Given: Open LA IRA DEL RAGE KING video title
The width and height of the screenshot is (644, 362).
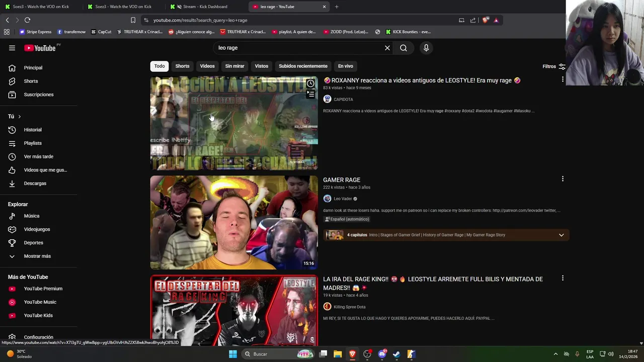Looking at the screenshot, I should pos(433,284).
